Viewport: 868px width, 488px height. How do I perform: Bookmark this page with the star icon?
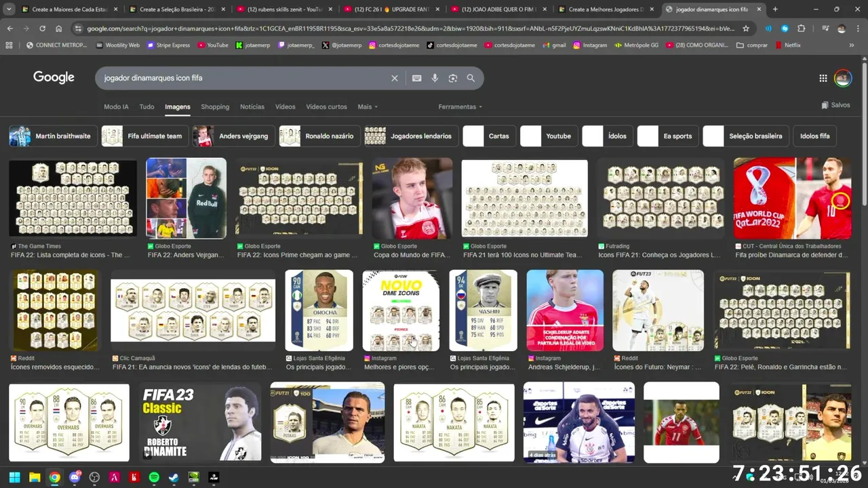point(746,28)
